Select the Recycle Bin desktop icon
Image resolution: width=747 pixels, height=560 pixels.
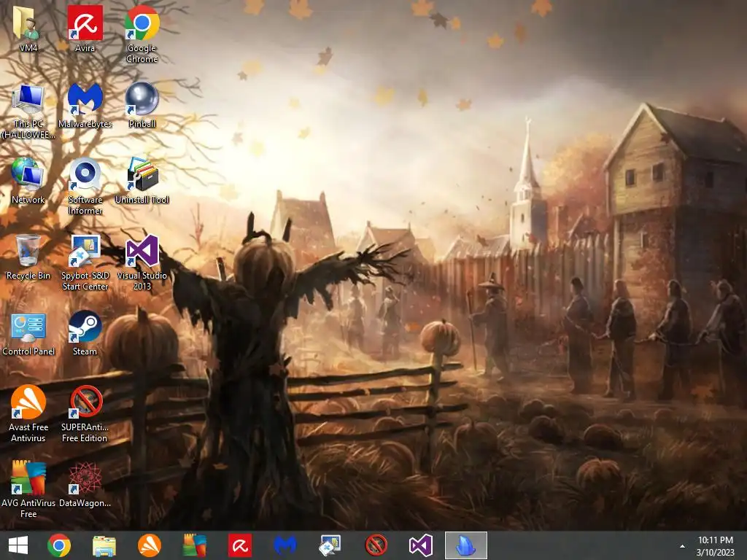[28, 257]
